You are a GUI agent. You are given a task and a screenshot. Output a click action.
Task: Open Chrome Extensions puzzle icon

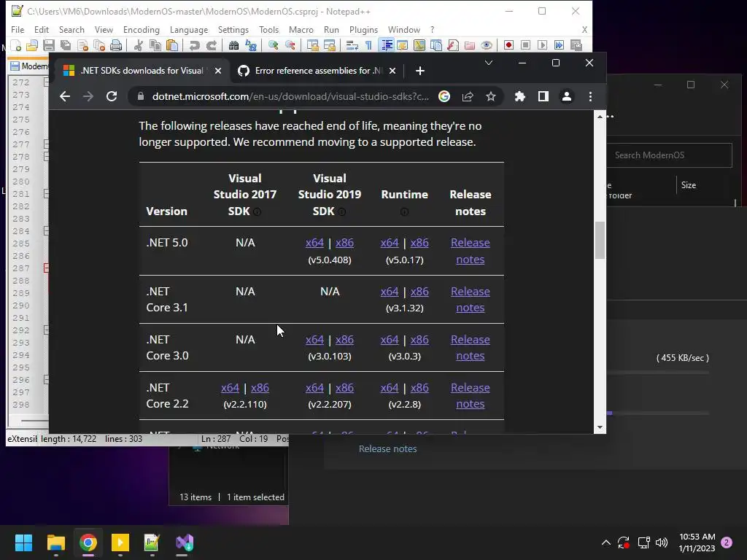pyautogui.click(x=519, y=97)
